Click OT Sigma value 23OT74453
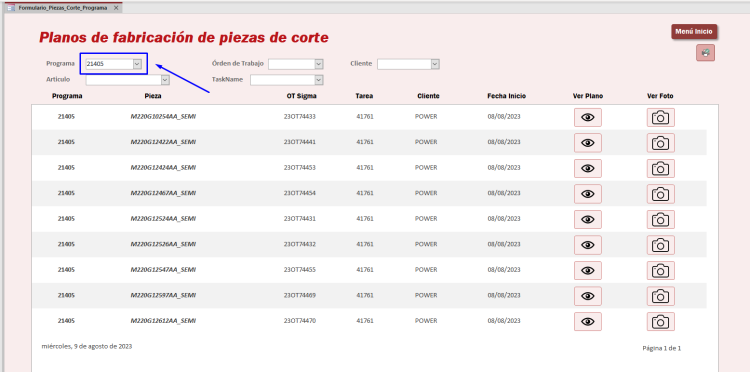This screenshot has width=750, height=372. (x=299, y=167)
